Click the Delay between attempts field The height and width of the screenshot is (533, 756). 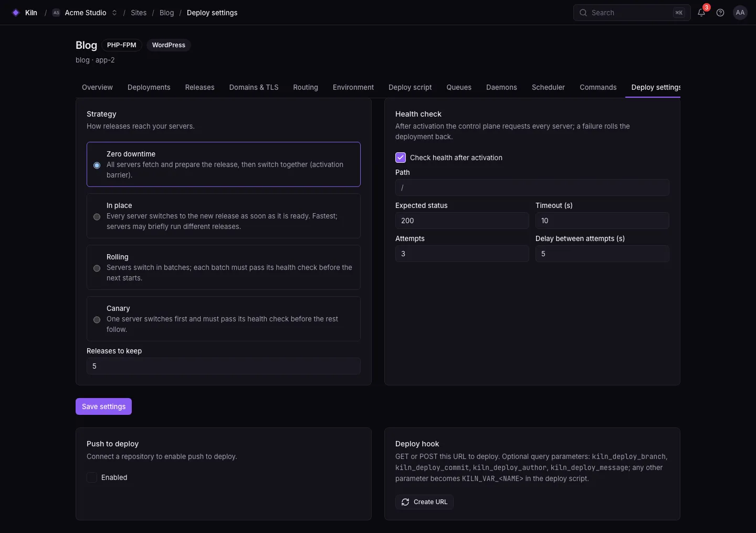[x=602, y=254]
